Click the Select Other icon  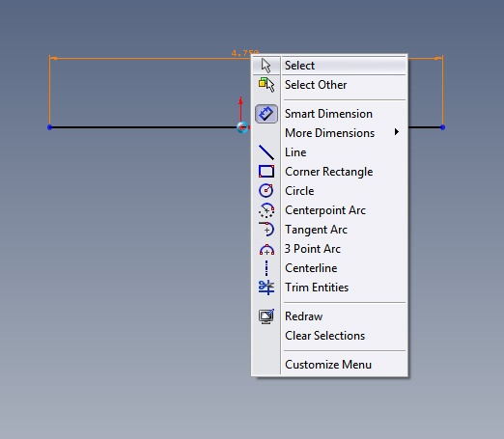point(266,85)
